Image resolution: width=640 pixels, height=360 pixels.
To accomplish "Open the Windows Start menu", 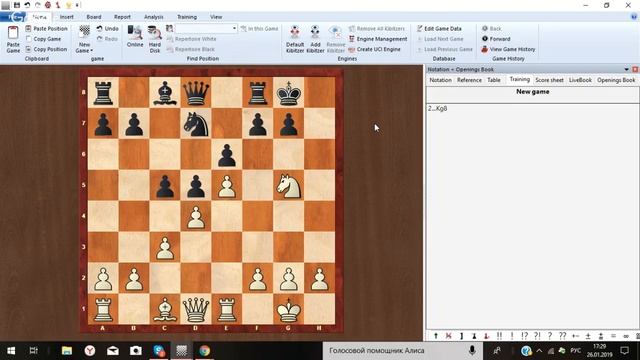I will tap(11, 350).
